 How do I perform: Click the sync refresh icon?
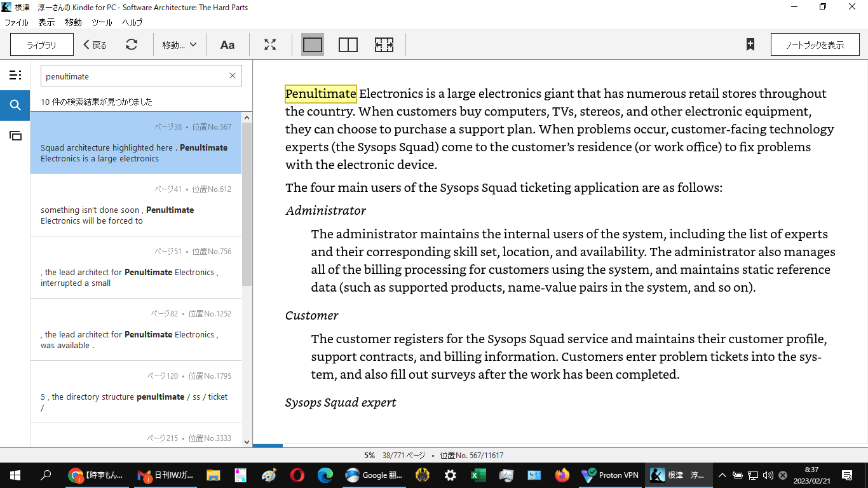coord(132,44)
